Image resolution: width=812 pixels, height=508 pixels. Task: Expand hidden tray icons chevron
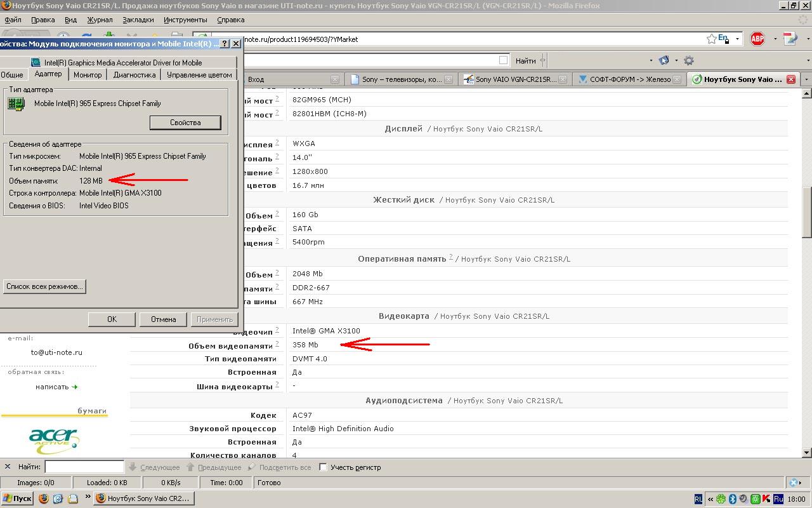click(710, 498)
